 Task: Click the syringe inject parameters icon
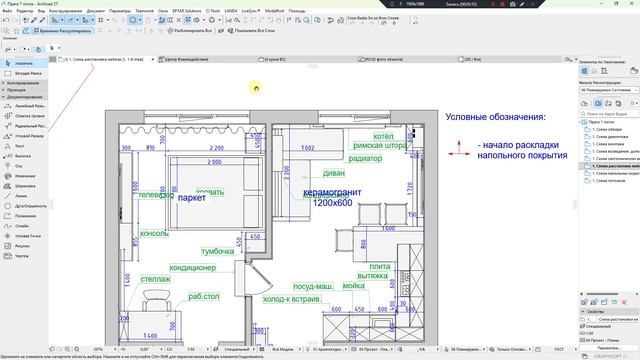pos(42,20)
